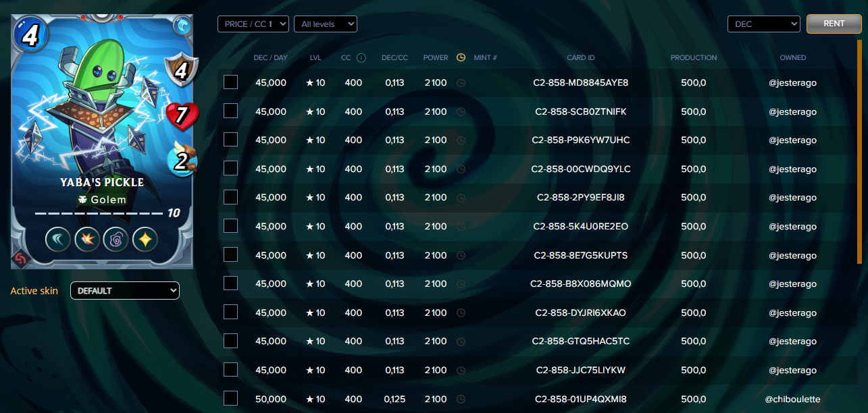This screenshot has height=413, width=868.
Task: Open owner @chiboulette's profile
Action: [792, 399]
